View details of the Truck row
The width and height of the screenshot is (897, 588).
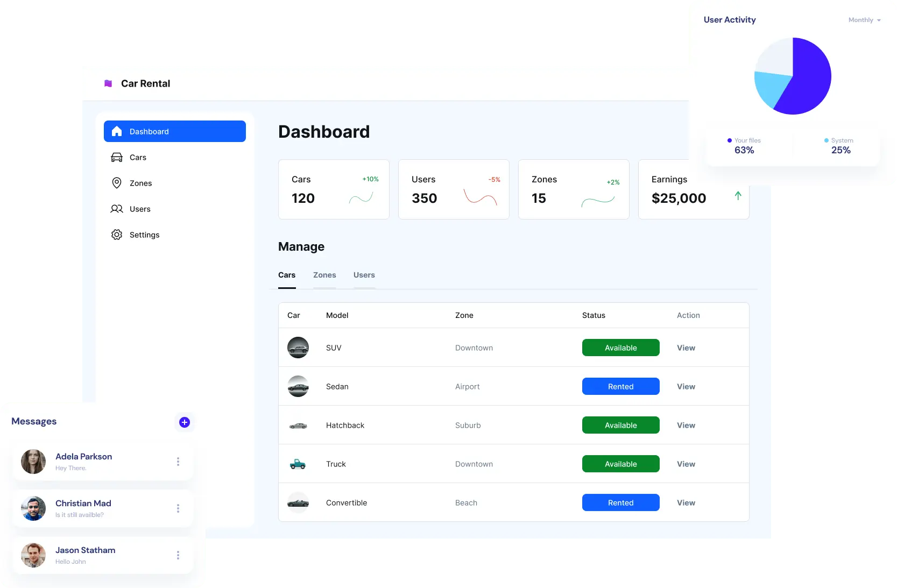pyautogui.click(x=686, y=464)
